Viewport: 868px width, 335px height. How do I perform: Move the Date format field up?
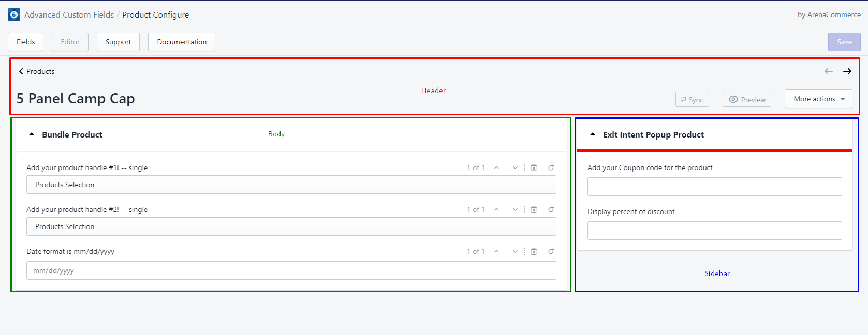496,251
